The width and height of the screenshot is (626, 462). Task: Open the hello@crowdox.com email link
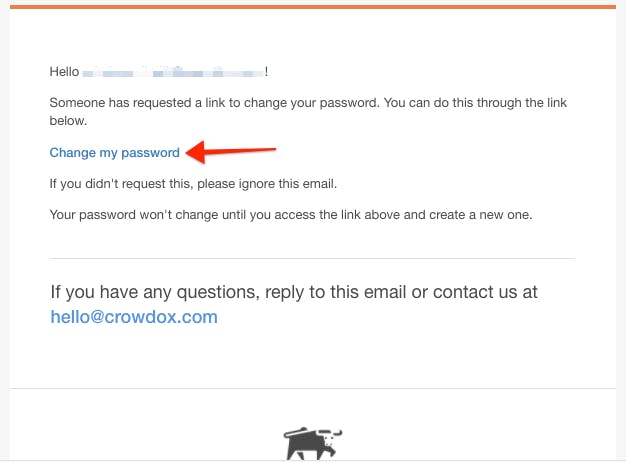[134, 317]
